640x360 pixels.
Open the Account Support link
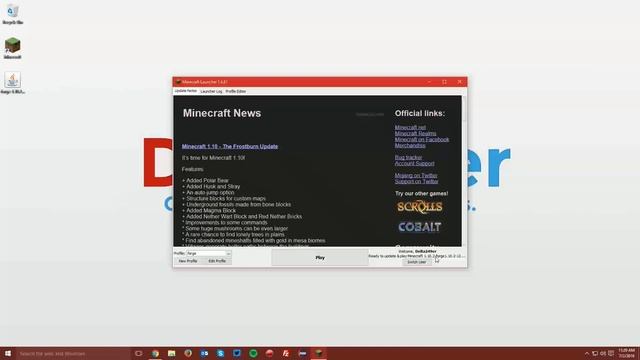pos(414,164)
